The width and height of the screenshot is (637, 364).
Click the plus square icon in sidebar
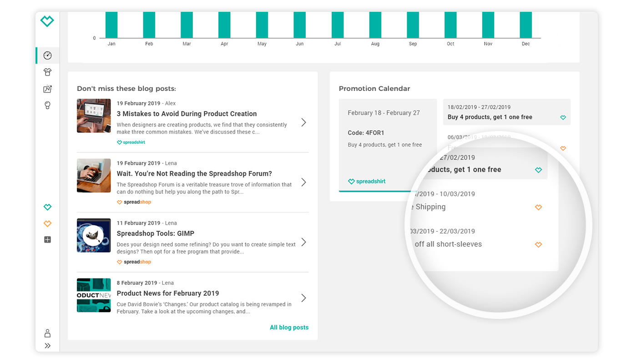[x=47, y=240]
